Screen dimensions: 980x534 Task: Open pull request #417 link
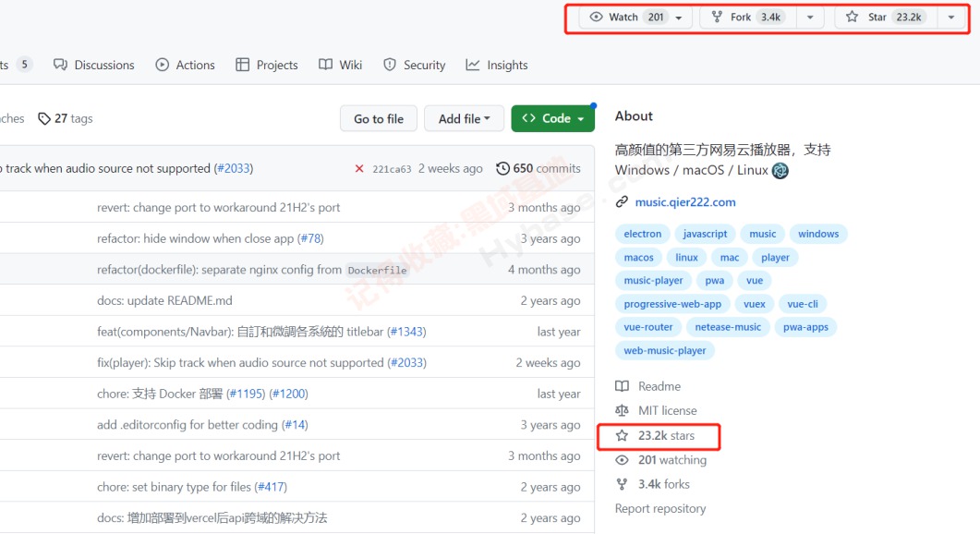tap(271, 487)
